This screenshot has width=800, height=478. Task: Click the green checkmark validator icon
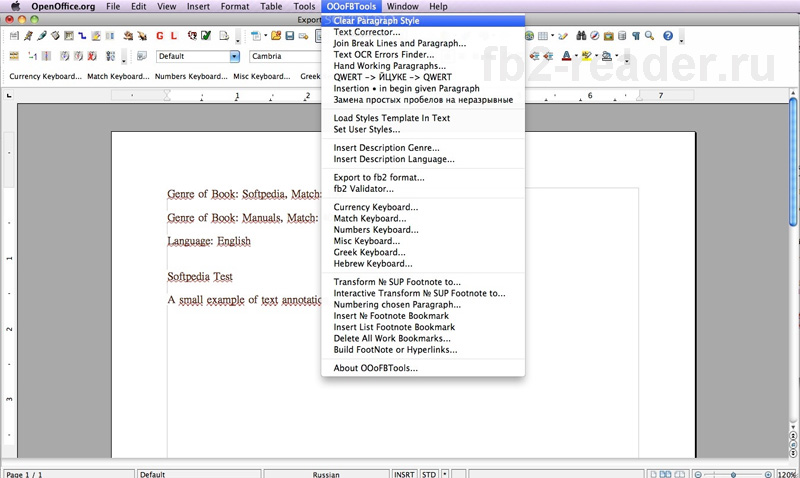click(206, 36)
